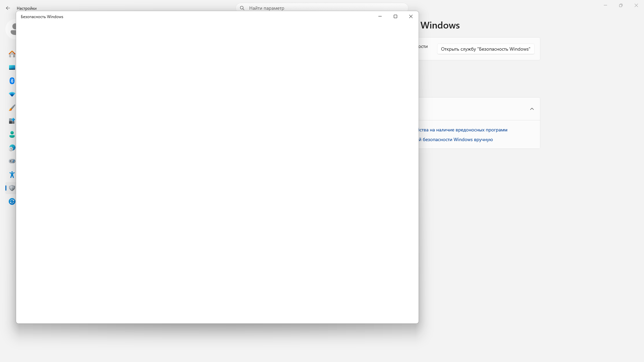This screenshot has height=362, width=644.
Task: Open Time and language sidebar icon
Action: [x=12, y=148]
